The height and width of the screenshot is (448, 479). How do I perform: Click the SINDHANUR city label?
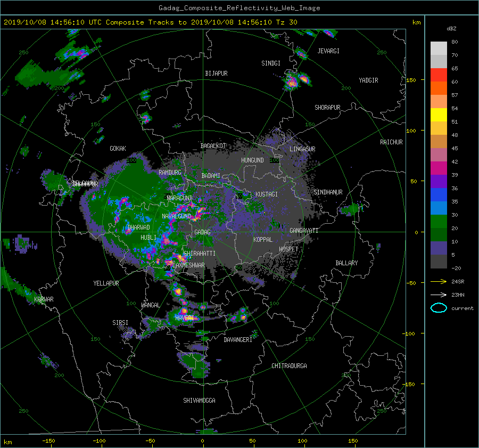328,192
